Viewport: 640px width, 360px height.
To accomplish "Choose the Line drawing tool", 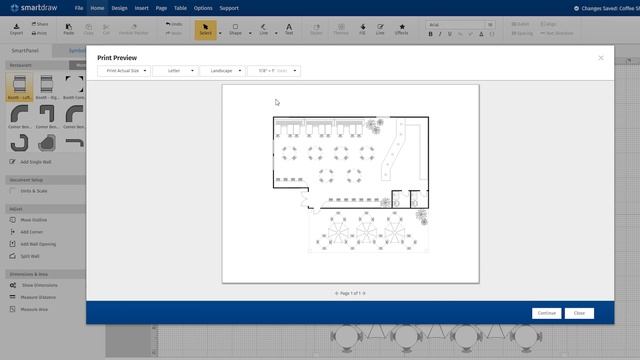I will [264, 29].
